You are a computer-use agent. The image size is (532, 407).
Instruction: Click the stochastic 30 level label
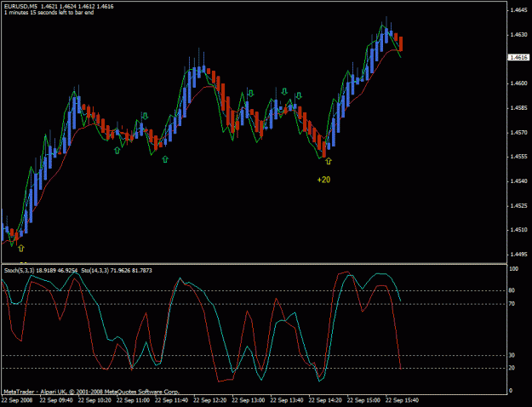tap(512, 355)
